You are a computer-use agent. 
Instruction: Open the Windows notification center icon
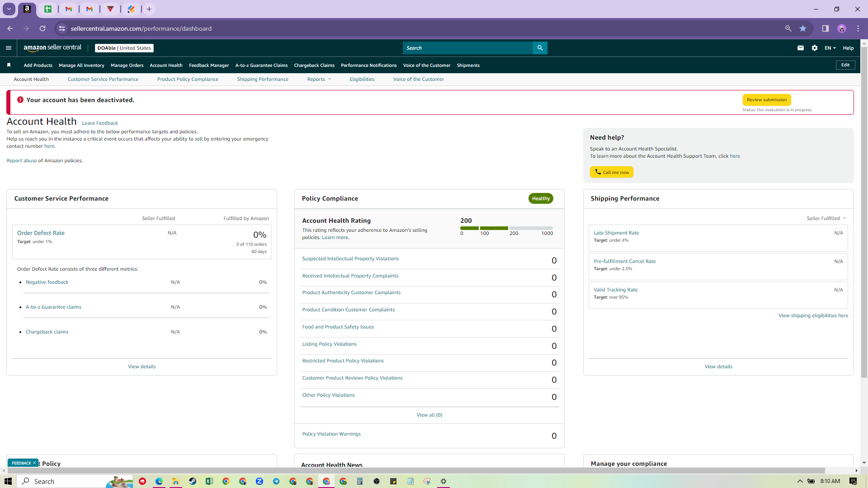tap(853, 481)
